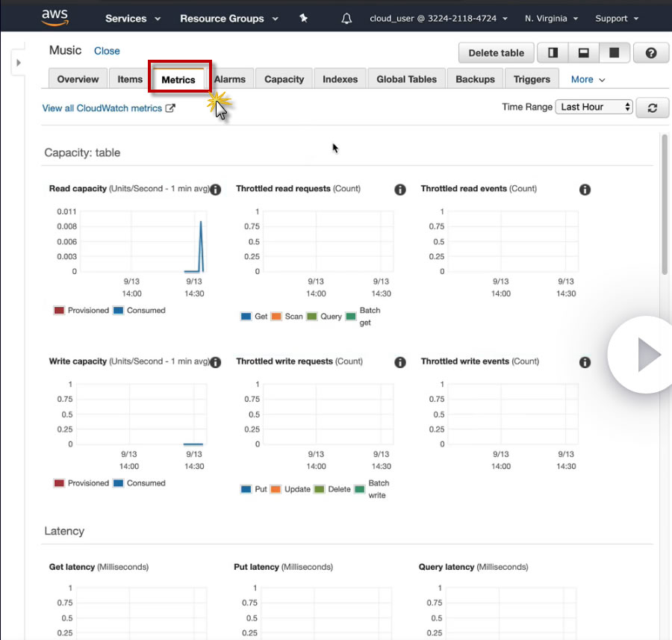Show info for Throttled read events chart
Image resolution: width=672 pixels, height=640 pixels.
[585, 190]
